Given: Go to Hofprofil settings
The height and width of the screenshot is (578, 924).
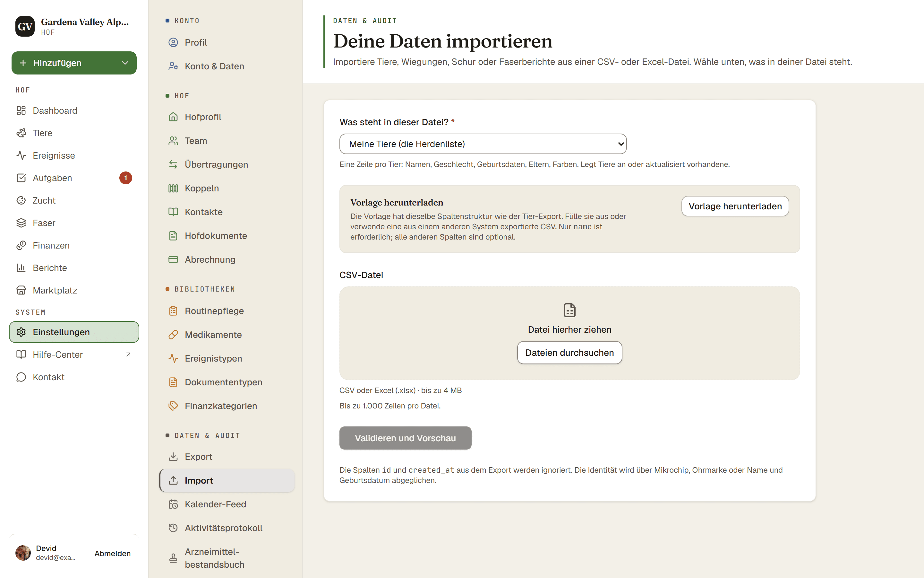Looking at the screenshot, I should point(227,117).
